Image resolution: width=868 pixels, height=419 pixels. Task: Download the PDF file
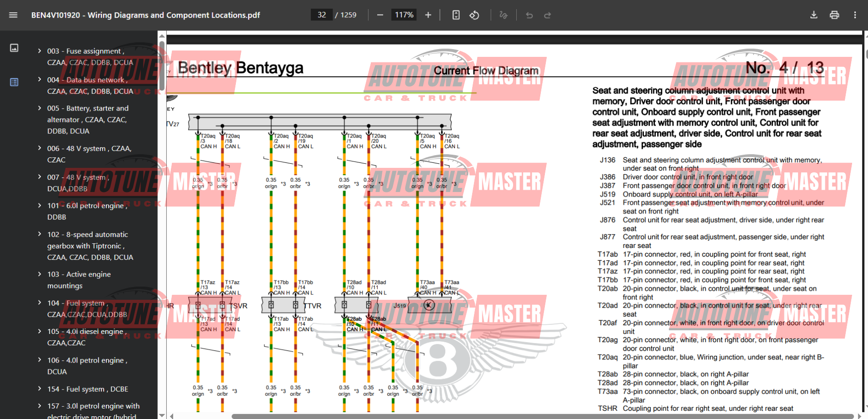click(x=813, y=15)
